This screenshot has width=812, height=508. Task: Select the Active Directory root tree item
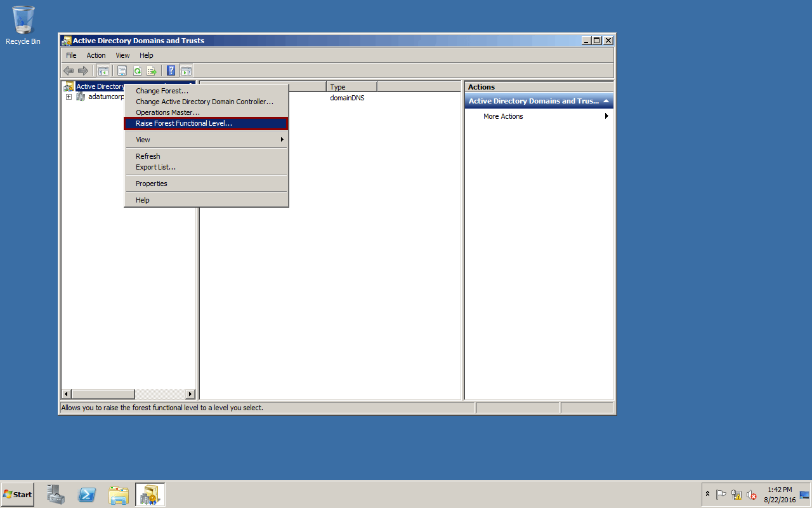(100, 86)
